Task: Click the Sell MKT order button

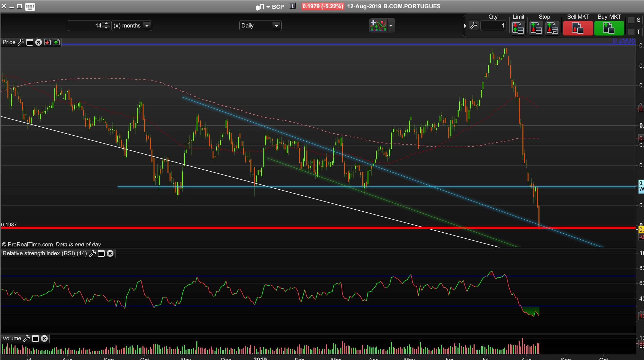Action: coord(578,28)
